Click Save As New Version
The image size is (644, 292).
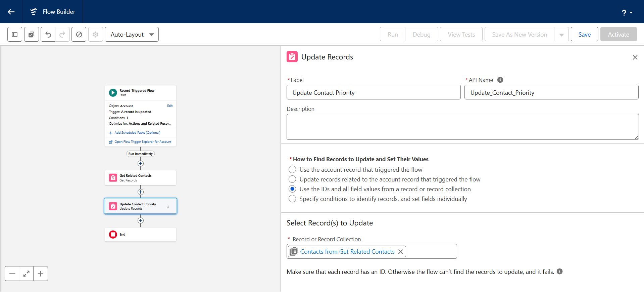click(519, 34)
